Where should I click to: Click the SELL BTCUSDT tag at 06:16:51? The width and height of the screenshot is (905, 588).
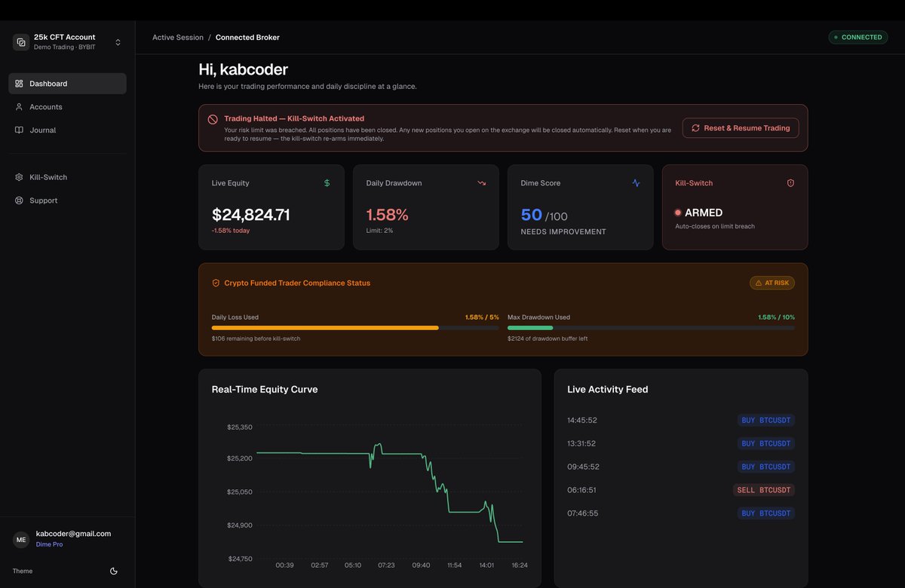pyautogui.click(x=764, y=490)
